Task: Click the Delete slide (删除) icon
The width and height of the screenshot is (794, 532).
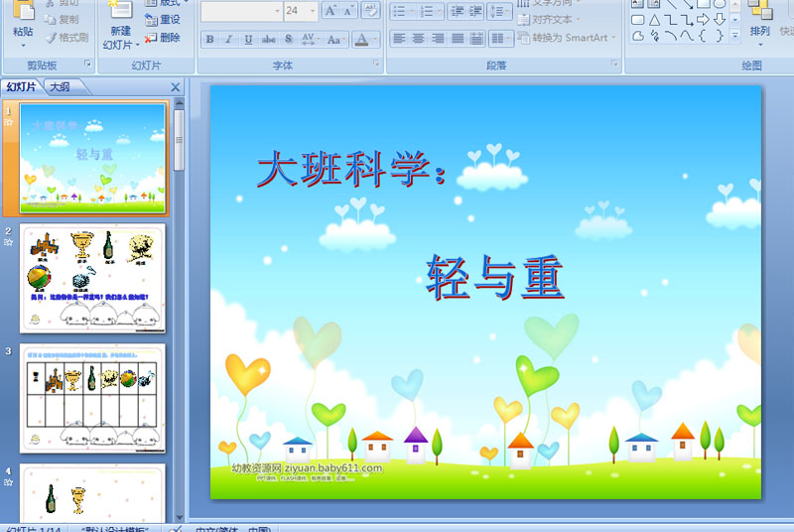Action: (163, 38)
